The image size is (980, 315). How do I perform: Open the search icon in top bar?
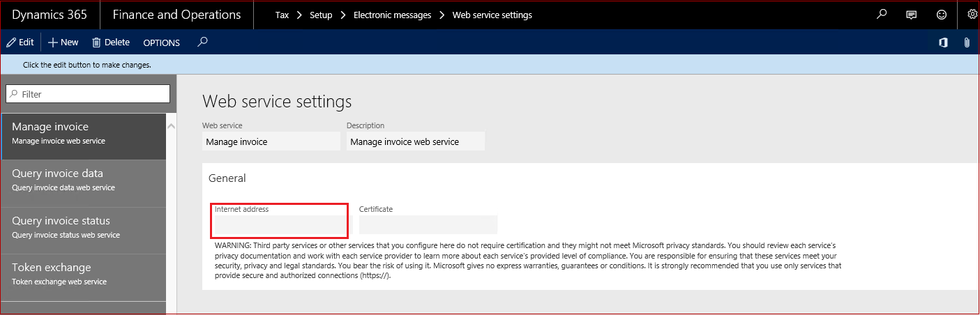click(882, 14)
